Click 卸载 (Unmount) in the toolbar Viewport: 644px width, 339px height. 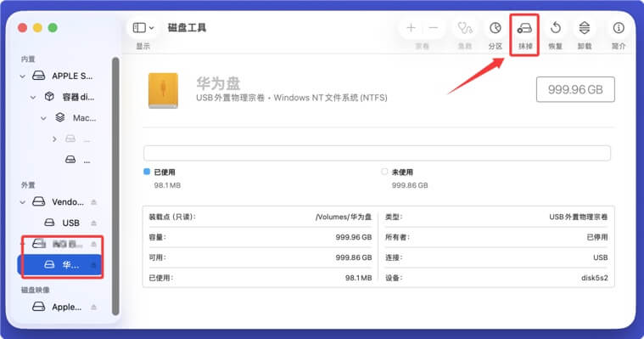pos(585,28)
